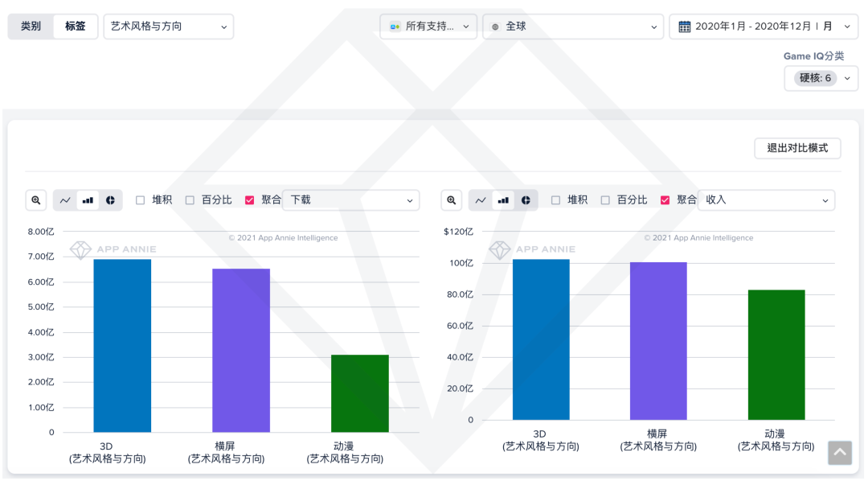This screenshot has height=481, width=868.
Task: Expand the 下载 metric dropdown
Action: 351,200
